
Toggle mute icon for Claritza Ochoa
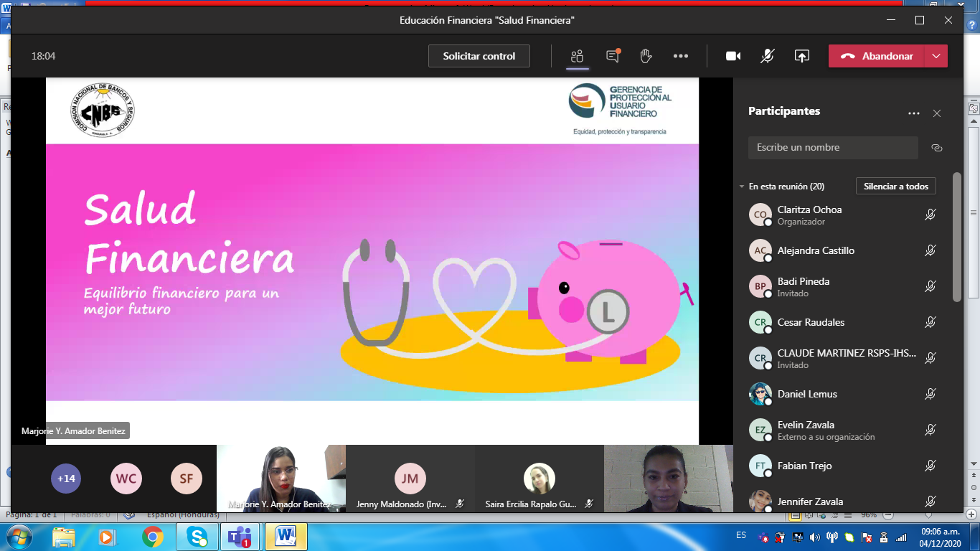click(x=930, y=215)
